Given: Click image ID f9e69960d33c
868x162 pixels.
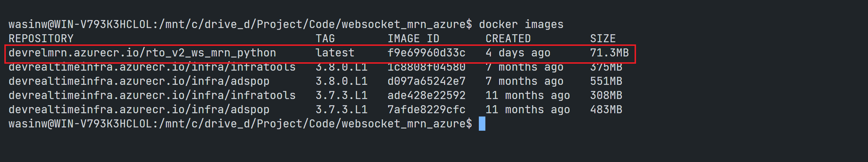Looking at the screenshot, I should click(x=427, y=53).
